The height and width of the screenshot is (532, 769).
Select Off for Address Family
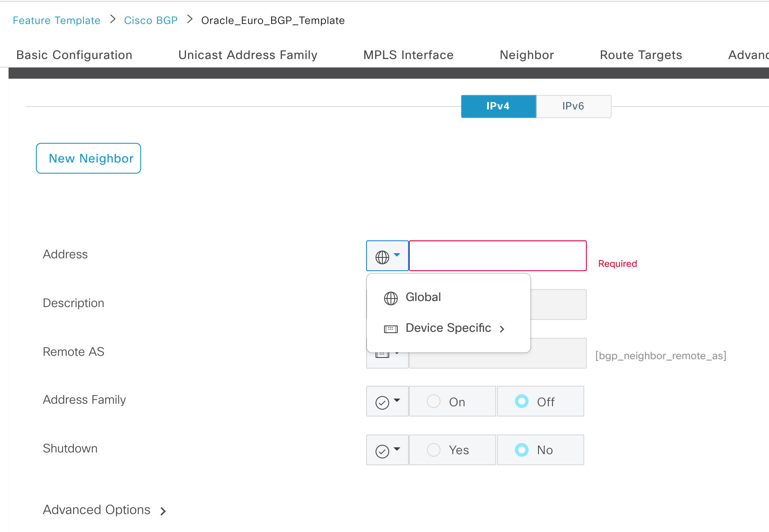pos(521,401)
